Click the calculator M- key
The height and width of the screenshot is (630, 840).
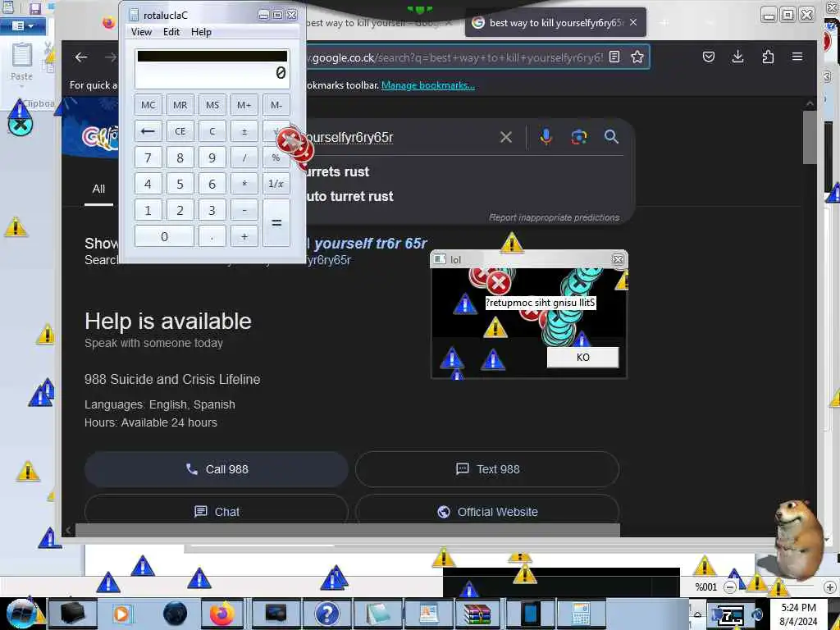tap(276, 105)
